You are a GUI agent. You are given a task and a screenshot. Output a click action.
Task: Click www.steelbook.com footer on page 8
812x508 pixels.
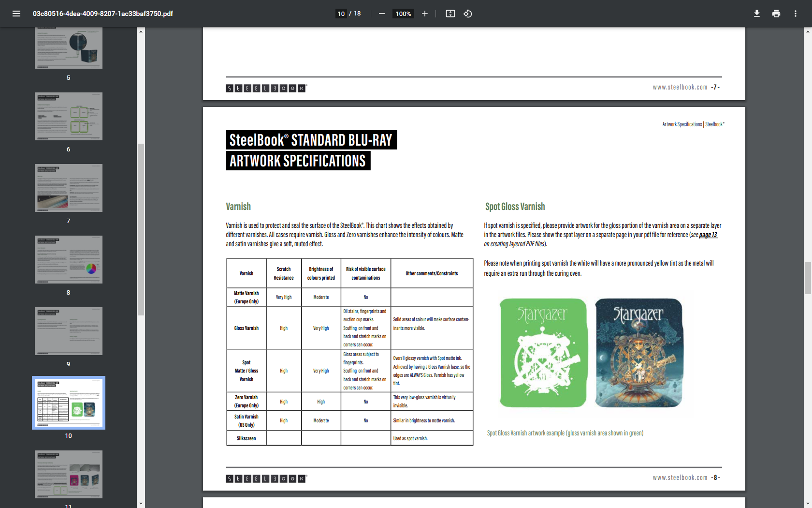(680, 478)
